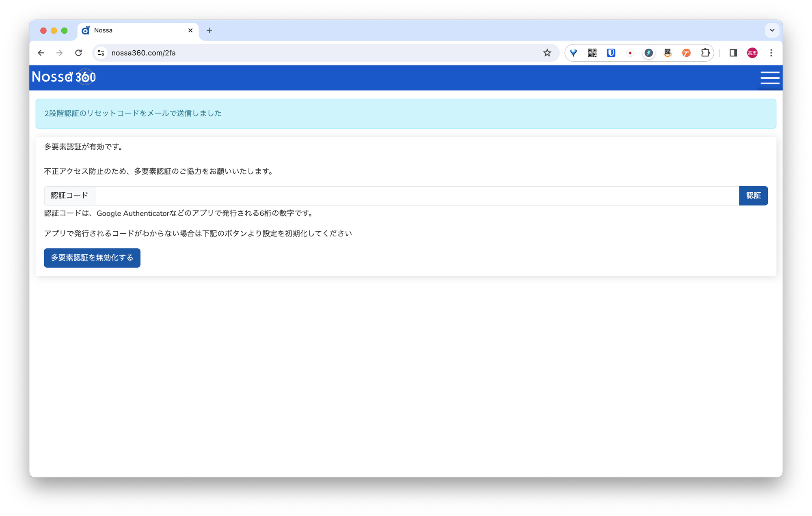812x516 pixels.
Task: Click the orange round extension icon
Action: point(687,53)
